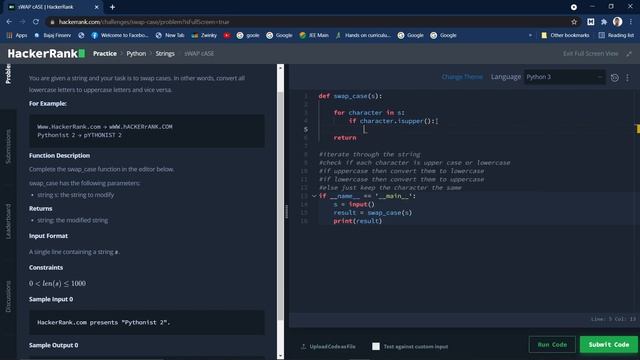Image resolution: width=640 pixels, height=360 pixels.
Task: Reload the page with the refresh icon
Action: click(36, 22)
